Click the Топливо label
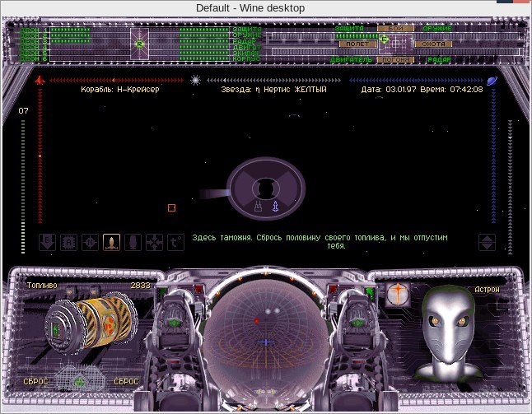Viewport: 532px width, 414px height. coord(42,286)
